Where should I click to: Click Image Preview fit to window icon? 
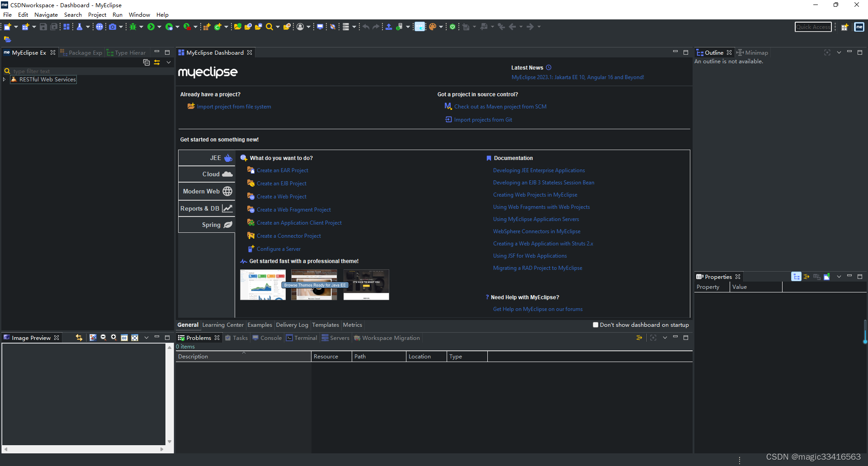point(135,338)
